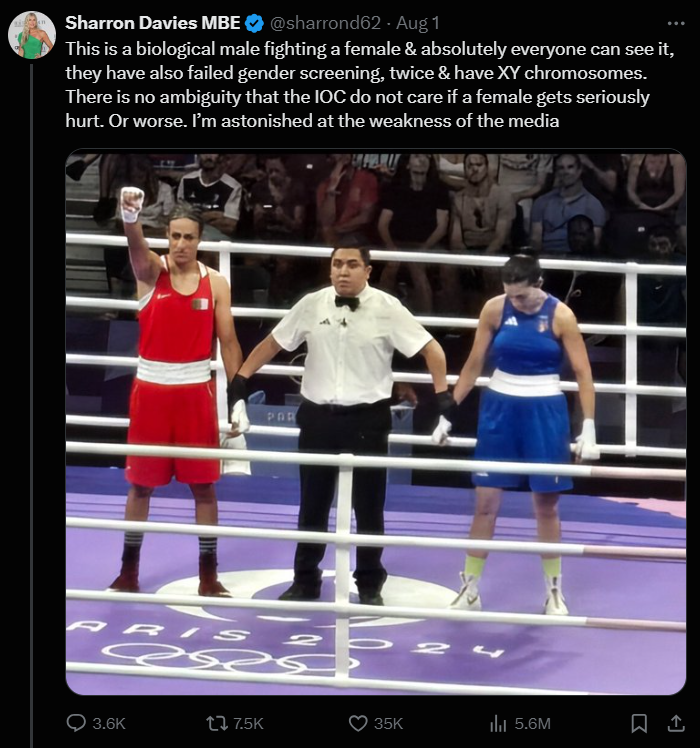Bookmark this post
Screen dimensions: 700x748
coord(639,723)
